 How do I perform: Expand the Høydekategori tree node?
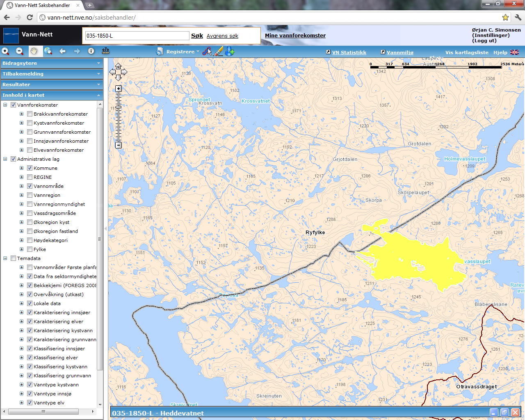pyautogui.click(x=22, y=240)
